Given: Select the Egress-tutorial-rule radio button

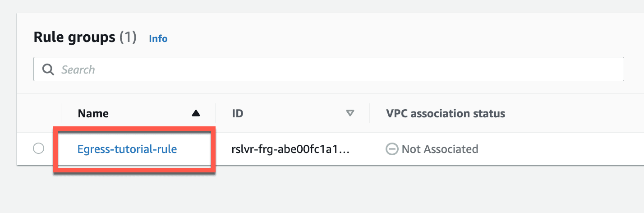Looking at the screenshot, I should pos(39,148).
